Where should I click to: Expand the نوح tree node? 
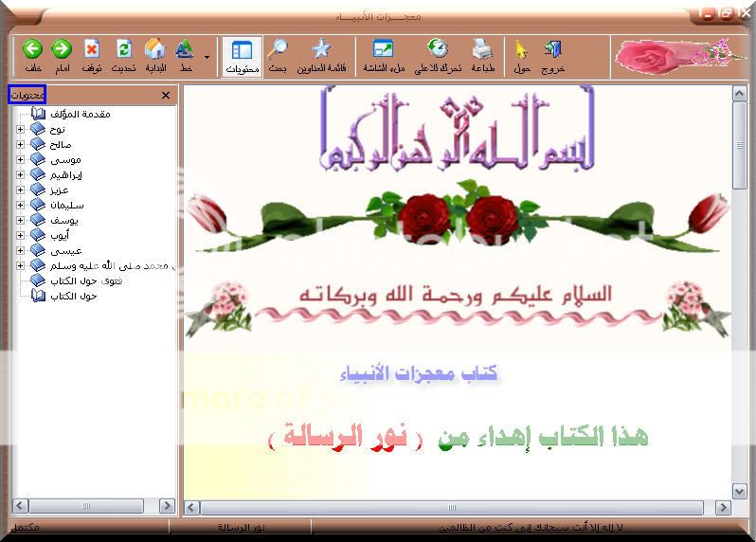point(21,129)
